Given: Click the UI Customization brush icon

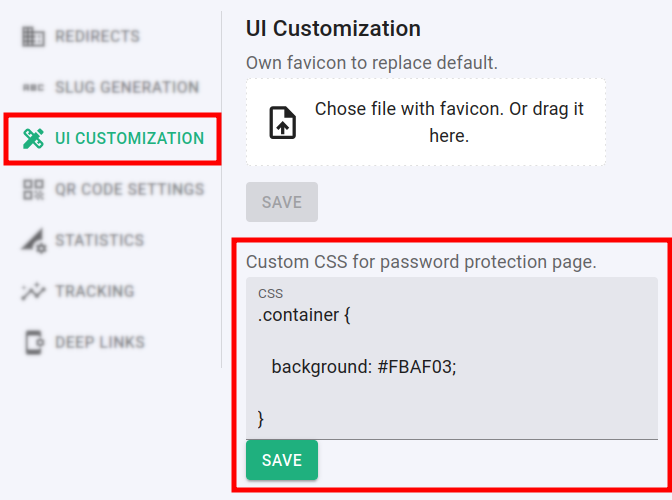Looking at the screenshot, I should point(33,139).
